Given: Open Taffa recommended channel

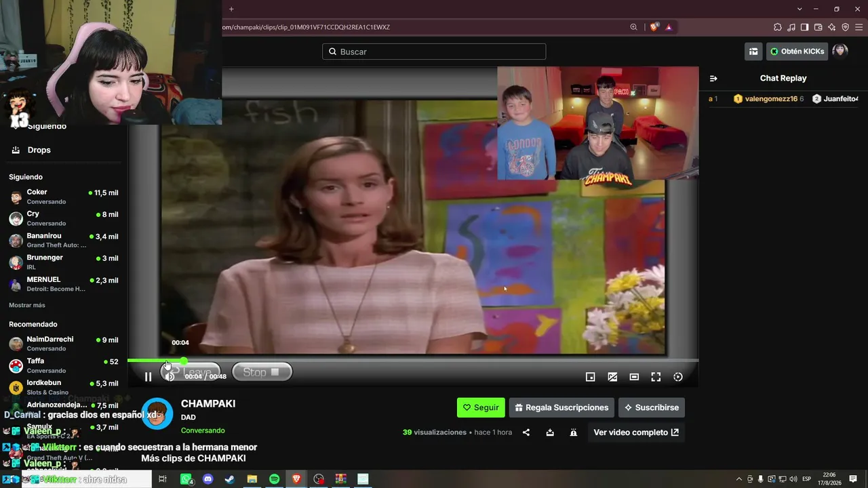Looking at the screenshot, I should 64,365.
